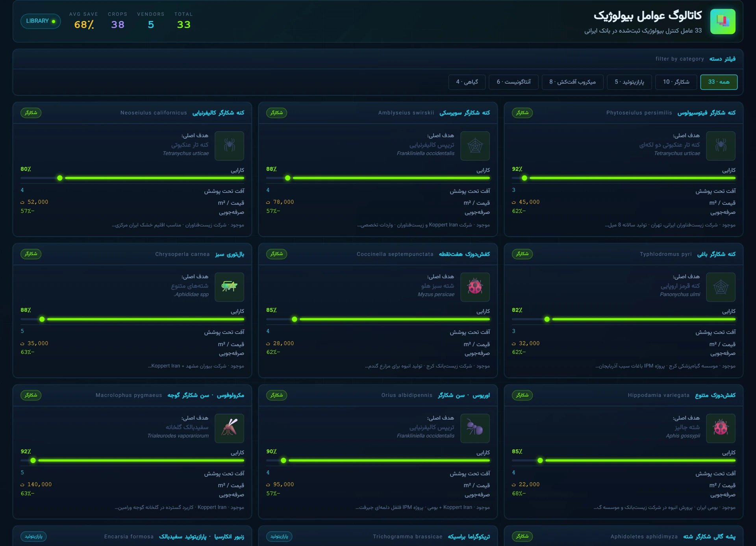Image resolution: width=756 pixels, height=546 pixels.
Task: Click the green catalog logo icon
Action: pos(723,21)
